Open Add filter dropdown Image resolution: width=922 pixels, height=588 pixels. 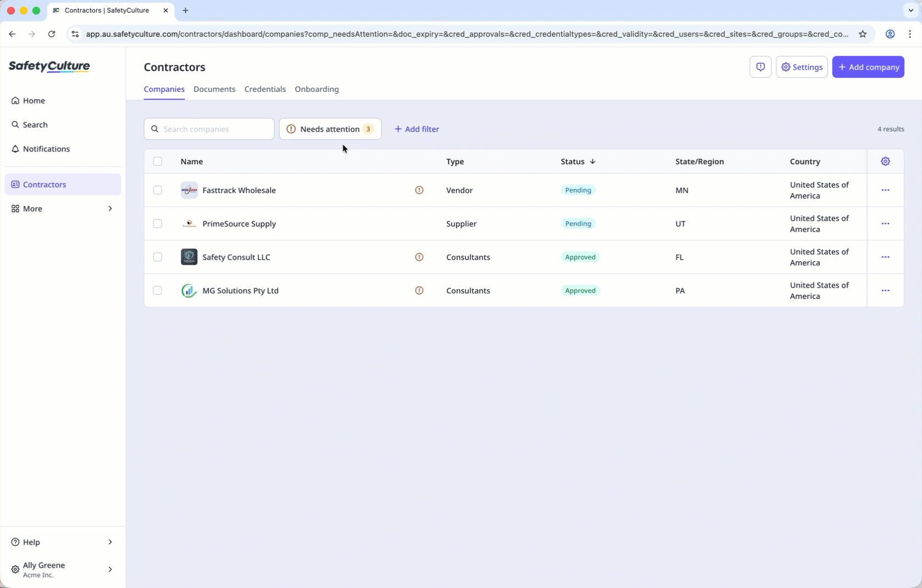[417, 129]
